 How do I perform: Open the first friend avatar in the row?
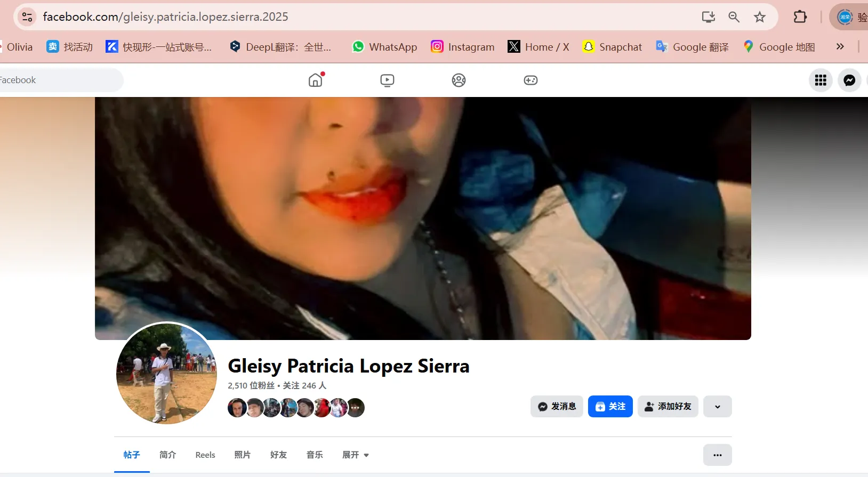click(236, 408)
